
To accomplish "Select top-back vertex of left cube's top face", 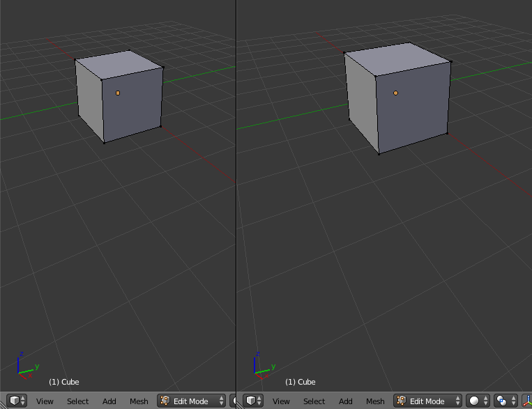I will tap(130, 51).
